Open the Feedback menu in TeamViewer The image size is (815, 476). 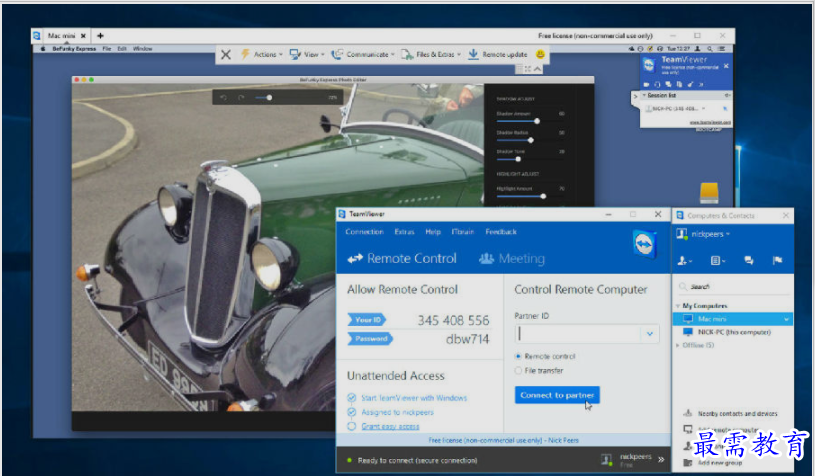(501, 232)
